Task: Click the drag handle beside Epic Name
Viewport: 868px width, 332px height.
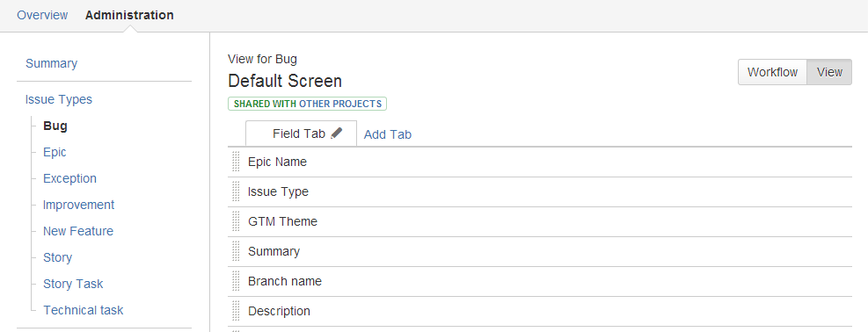Action: [237, 162]
